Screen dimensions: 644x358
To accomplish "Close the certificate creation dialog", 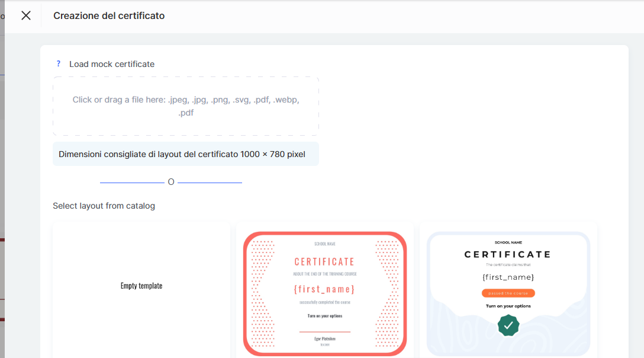I will 26,16.
